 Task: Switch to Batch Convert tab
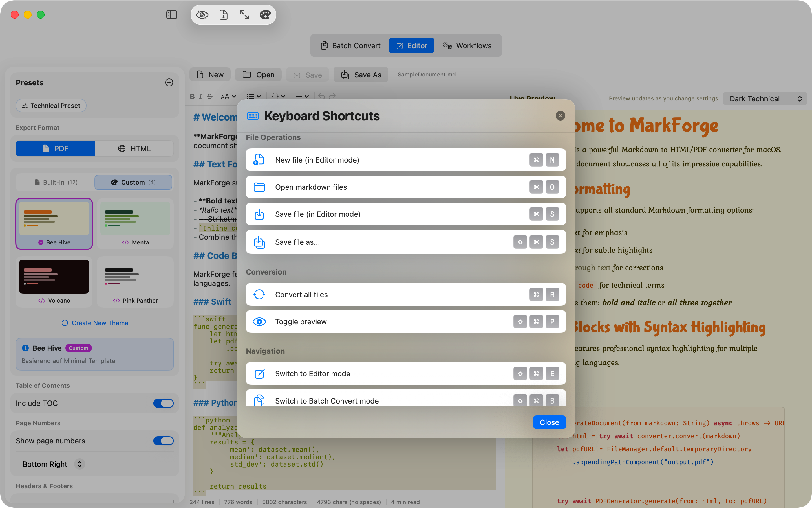tap(351, 46)
